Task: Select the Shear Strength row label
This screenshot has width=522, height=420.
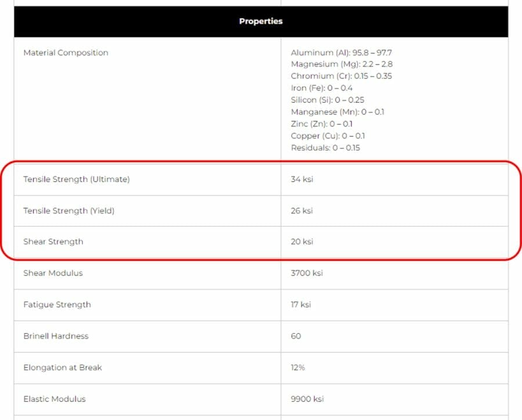Action: 53,242
